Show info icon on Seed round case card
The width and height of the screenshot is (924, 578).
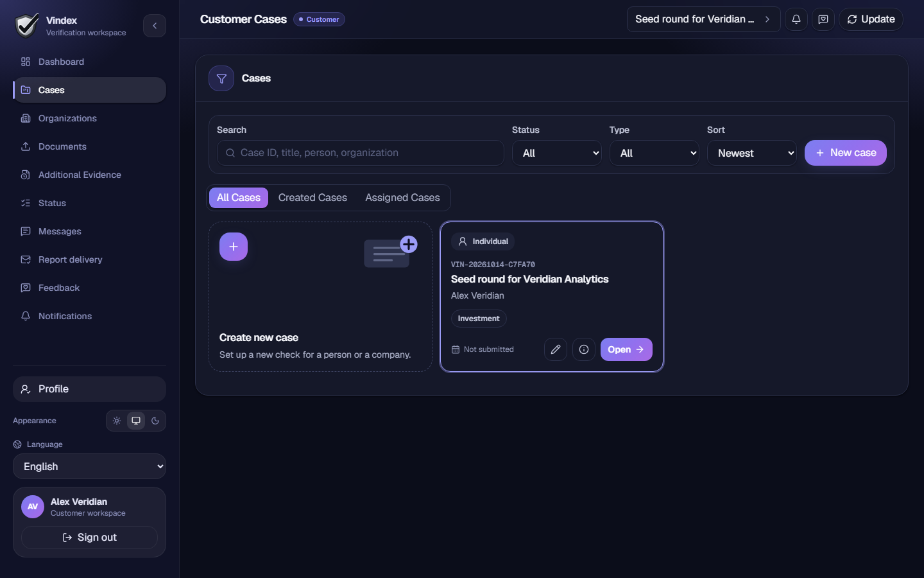[x=584, y=349]
